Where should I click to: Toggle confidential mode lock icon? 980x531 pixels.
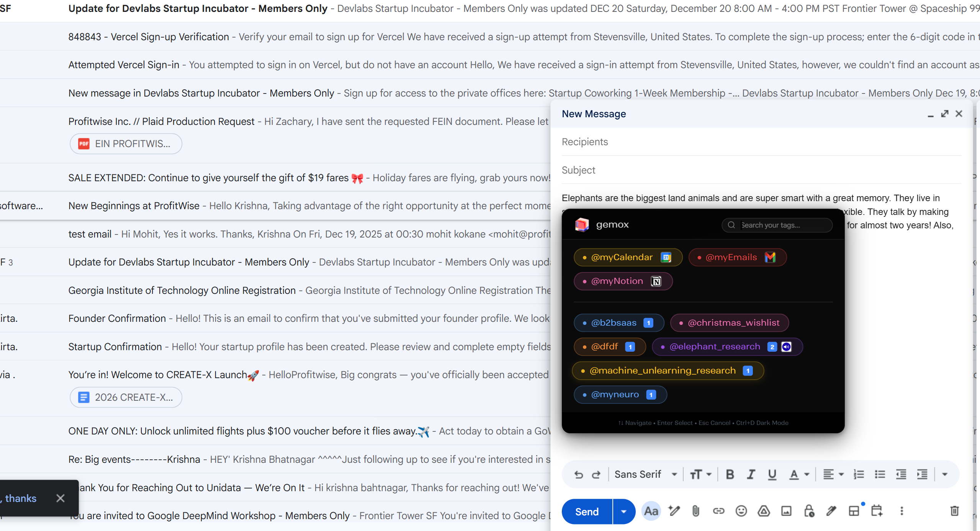tap(809, 511)
